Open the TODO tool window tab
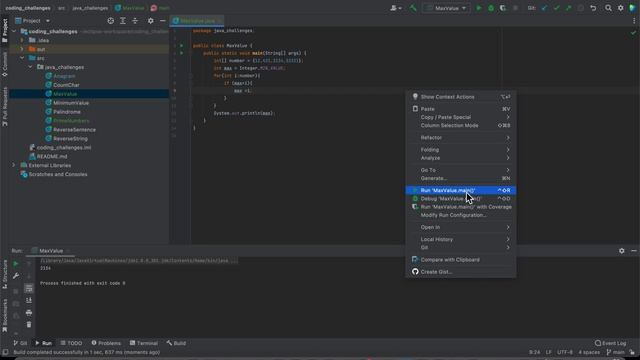 pyautogui.click(x=71, y=343)
